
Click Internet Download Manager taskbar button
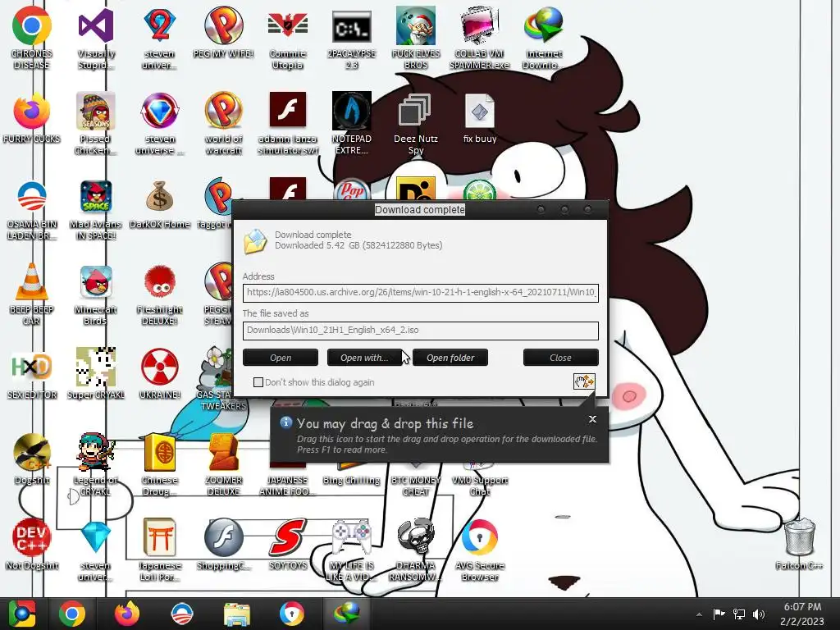pos(347,614)
